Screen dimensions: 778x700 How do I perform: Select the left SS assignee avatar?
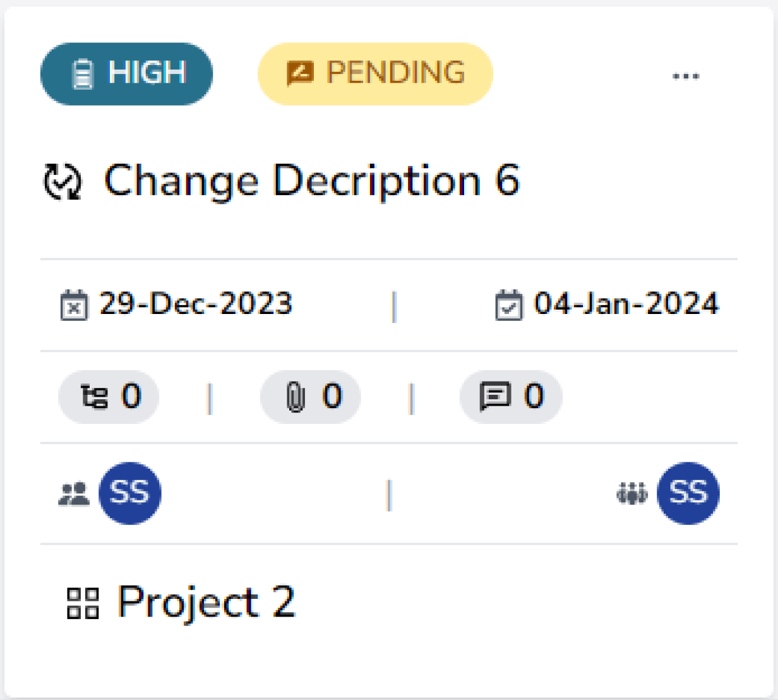(x=130, y=493)
